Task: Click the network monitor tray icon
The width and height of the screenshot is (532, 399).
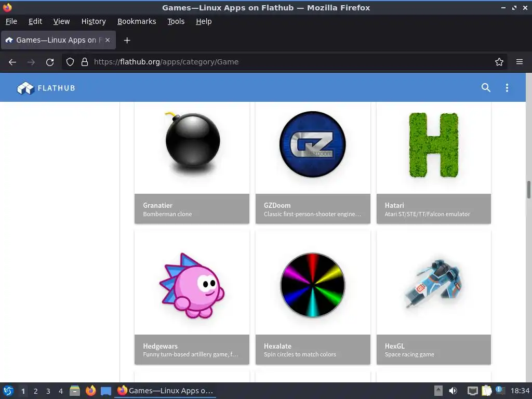Action: [x=472, y=391]
